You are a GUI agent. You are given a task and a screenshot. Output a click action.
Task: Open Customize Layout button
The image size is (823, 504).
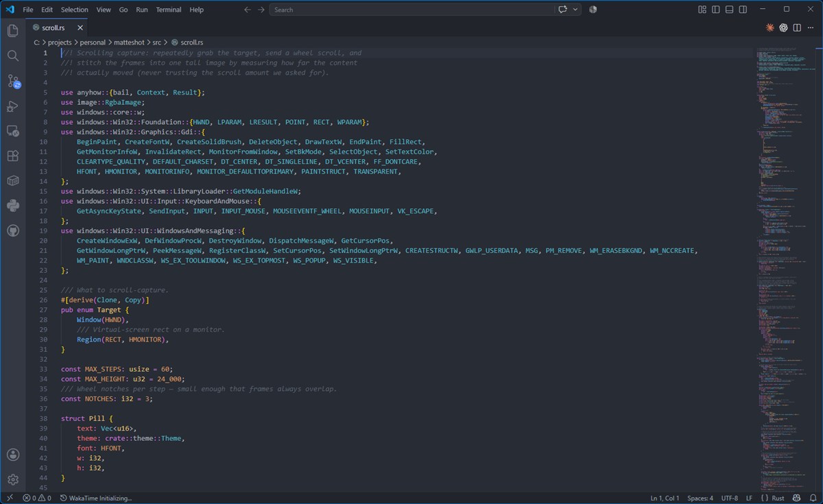point(702,10)
